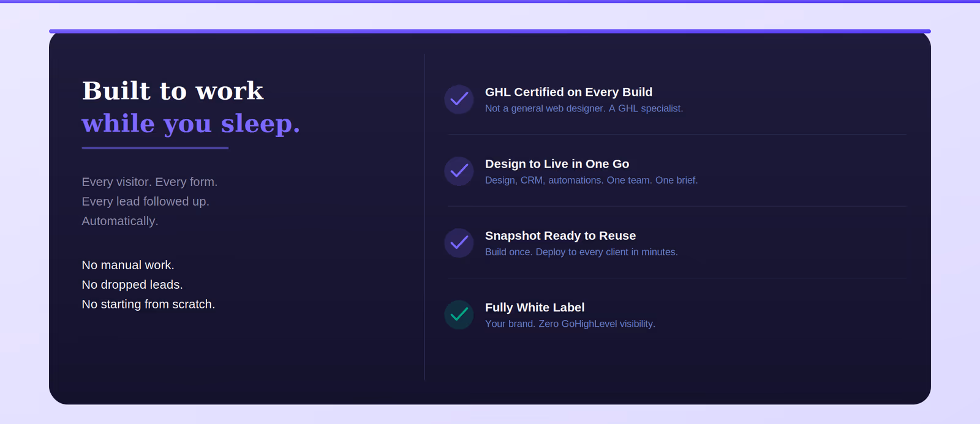Select the 'Snapshot Ready to Reuse' heading
The height and width of the screenshot is (424, 980).
click(x=560, y=236)
